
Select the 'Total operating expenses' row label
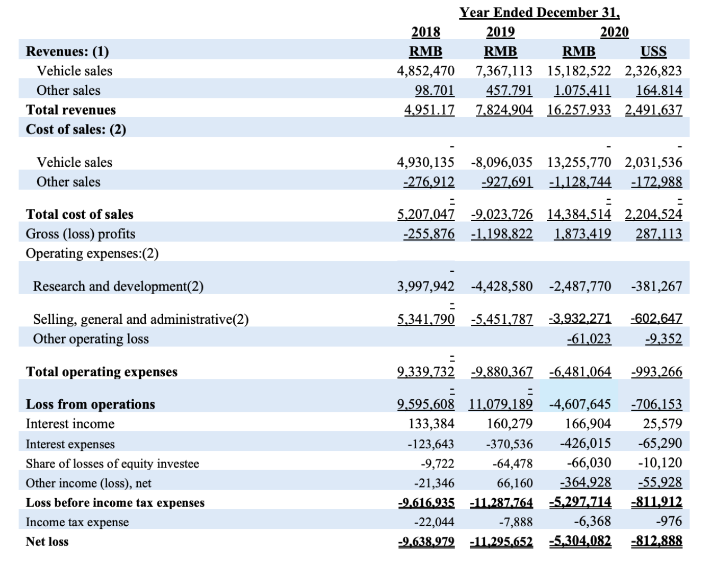pyautogui.click(x=102, y=372)
